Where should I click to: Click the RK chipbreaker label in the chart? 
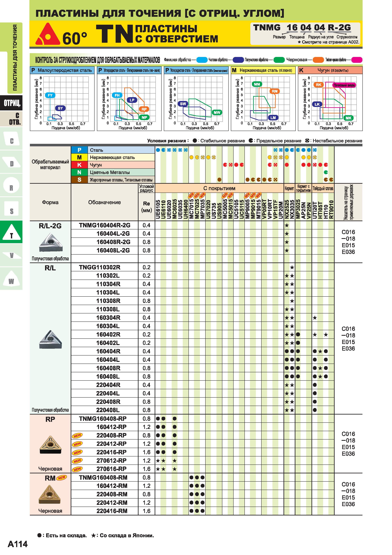tap(319, 85)
